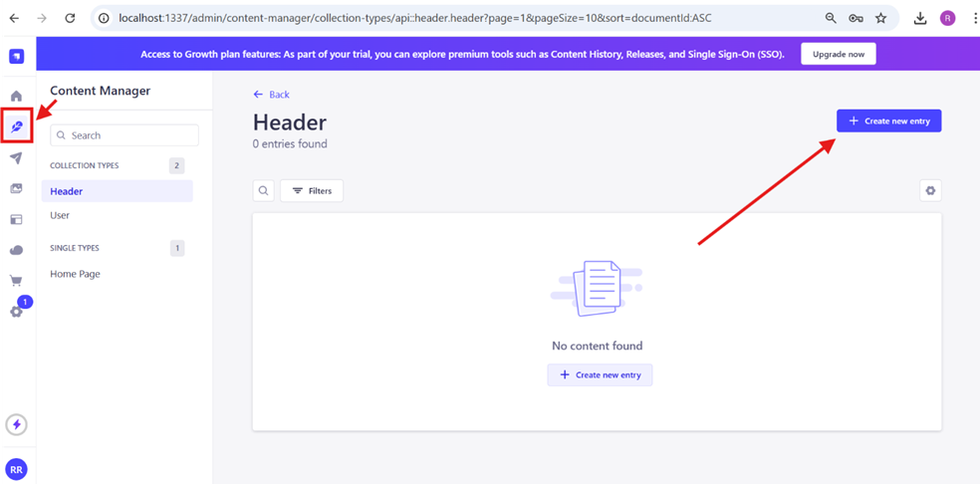The width and height of the screenshot is (980, 484).
Task: Open Content Manager feather icon in sidebar
Action: [17, 127]
